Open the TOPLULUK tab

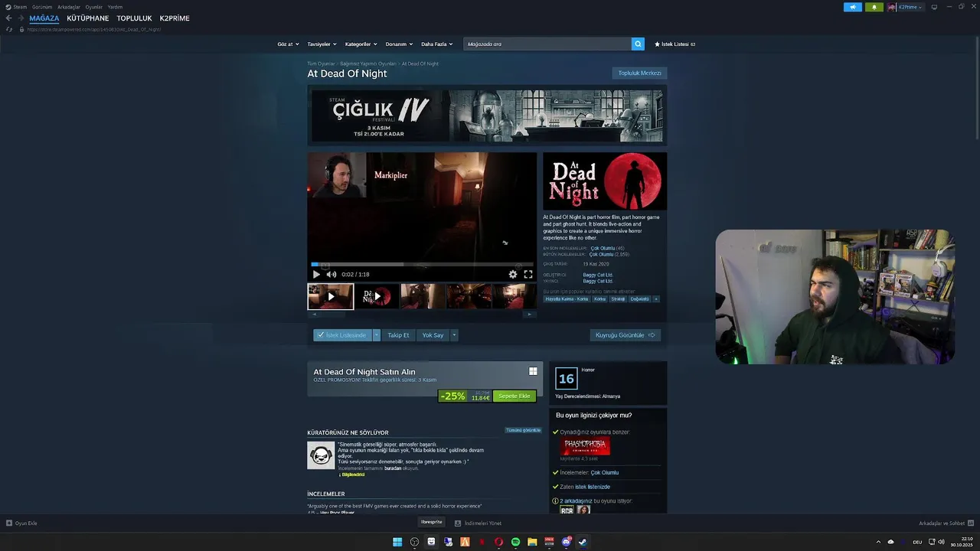[x=134, y=18]
